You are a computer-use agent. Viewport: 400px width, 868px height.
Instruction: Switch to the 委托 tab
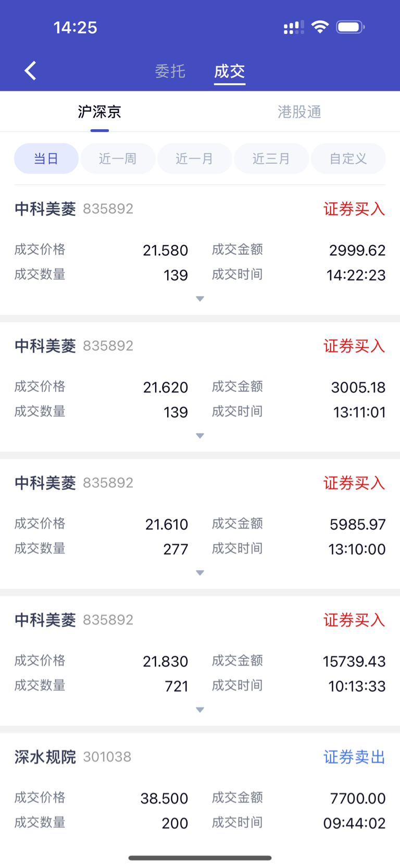[x=170, y=71]
